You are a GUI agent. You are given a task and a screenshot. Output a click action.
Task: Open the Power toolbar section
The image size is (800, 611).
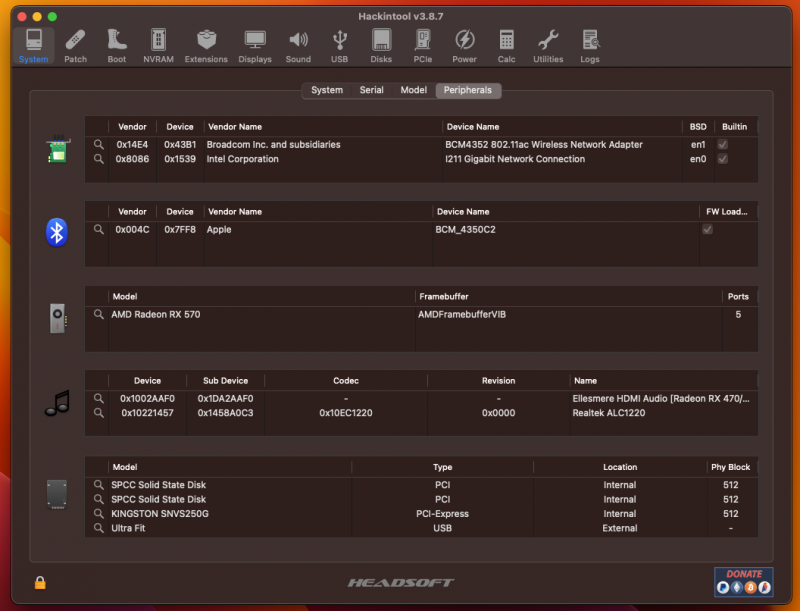(464, 45)
